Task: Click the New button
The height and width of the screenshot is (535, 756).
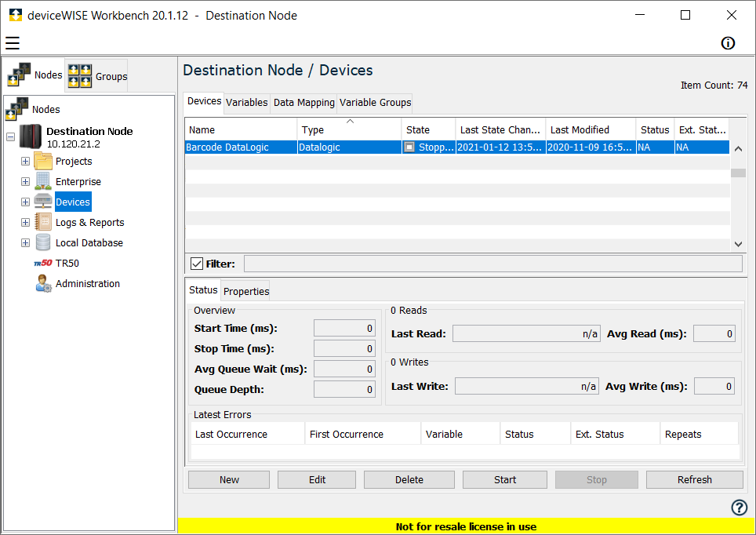Action: pos(229,479)
